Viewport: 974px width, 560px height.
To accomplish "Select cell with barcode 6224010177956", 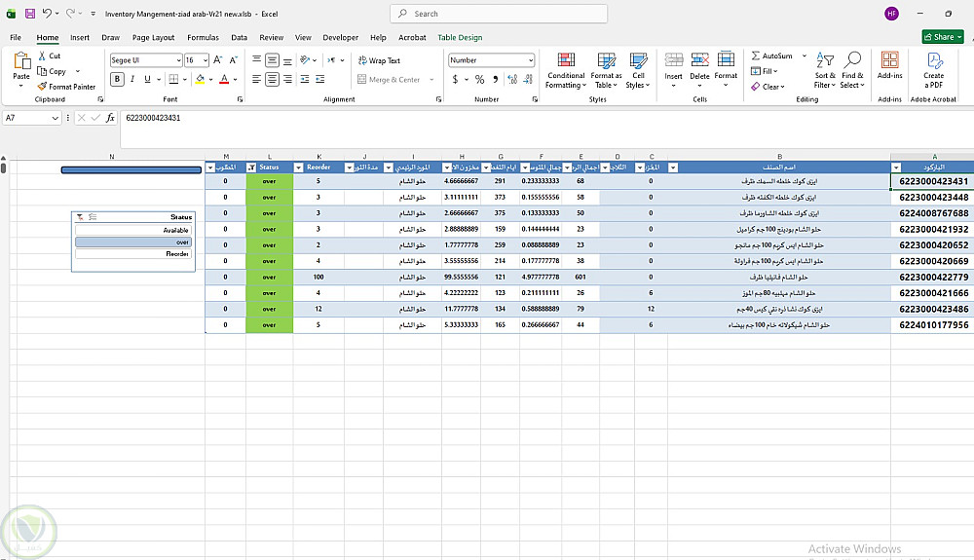I will click(x=933, y=324).
